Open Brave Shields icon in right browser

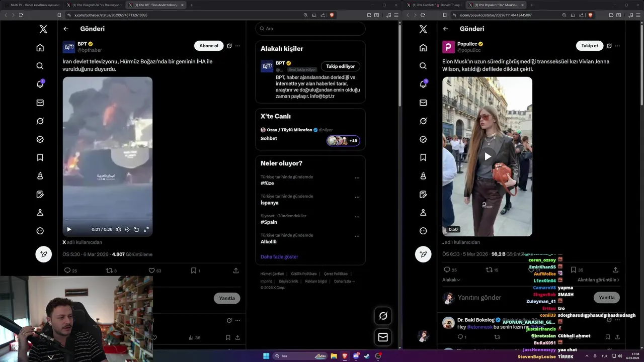click(x=591, y=15)
